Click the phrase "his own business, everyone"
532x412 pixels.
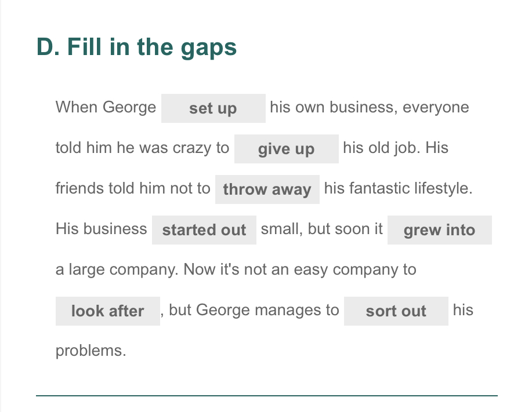tap(369, 107)
